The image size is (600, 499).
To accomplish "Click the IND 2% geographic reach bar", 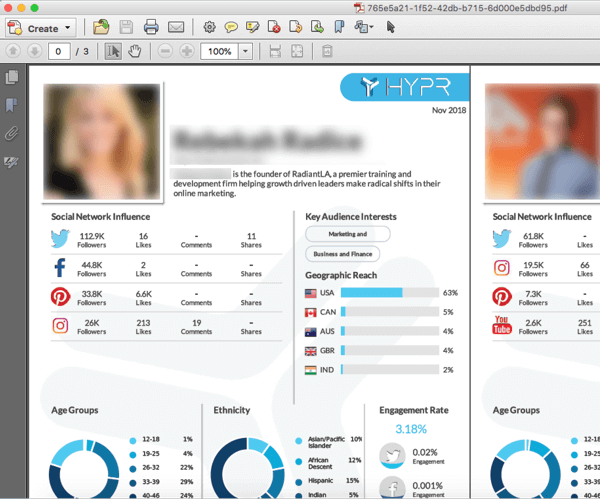I will [390, 370].
